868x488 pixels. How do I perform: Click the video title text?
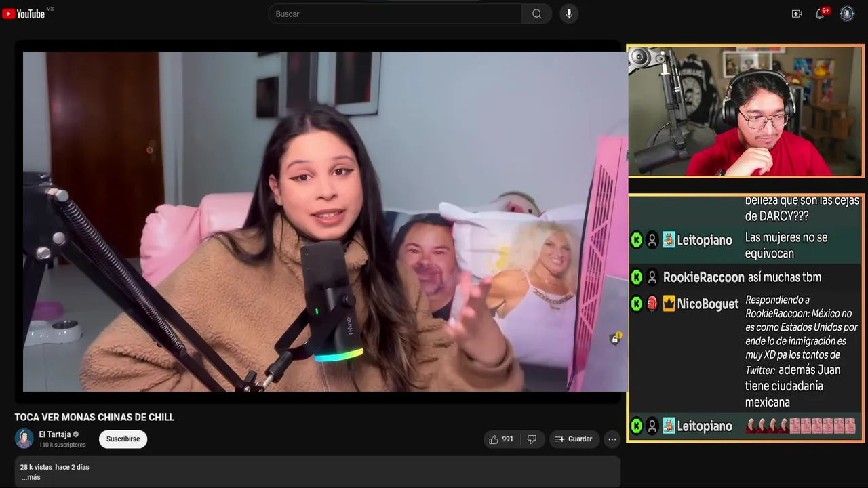click(94, 418)
